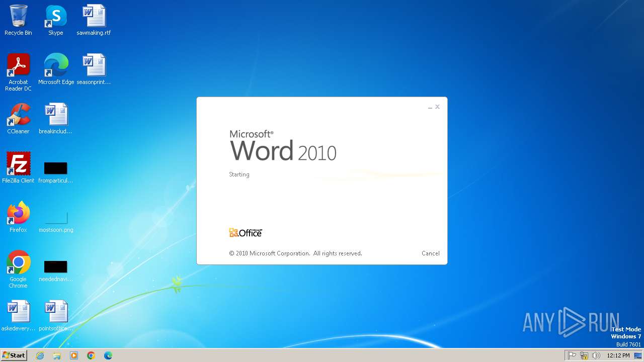Screen dimensions: 644x362
Task: Select the pointsoffice document icon
Action: coord(56,316)
